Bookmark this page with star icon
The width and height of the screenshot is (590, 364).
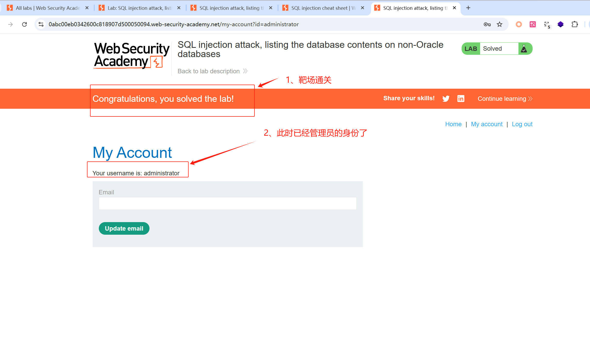(x=499, y=24)
